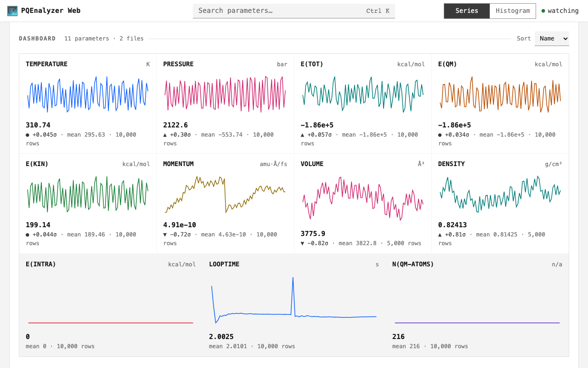Image resolution: width=588 pixels, height=368 pixels.
Task: Open the LOOPTIME sparkline chart
Action: click(x=294, y=300)
